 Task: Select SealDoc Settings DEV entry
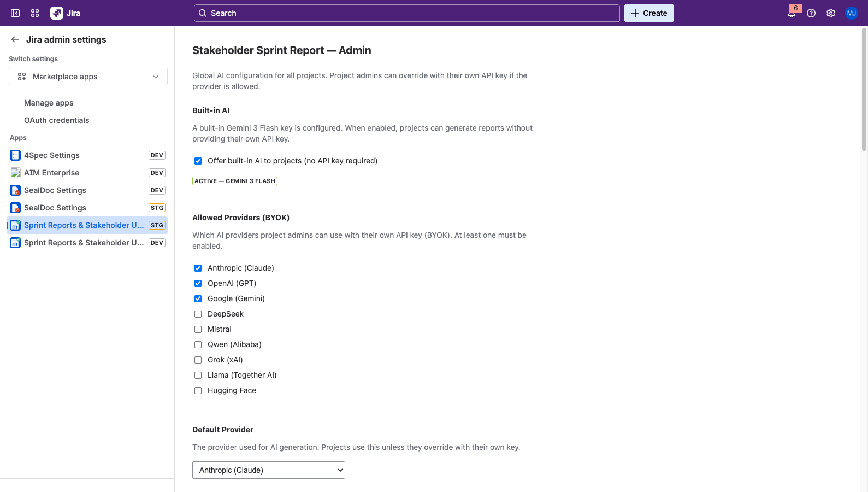point(87,190)
